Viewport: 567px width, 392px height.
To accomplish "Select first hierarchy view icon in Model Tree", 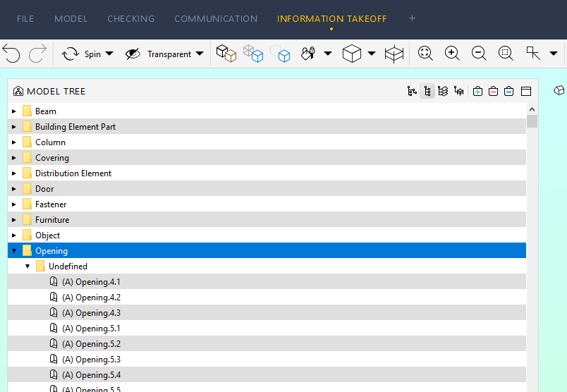I will (x=412, y=91).
